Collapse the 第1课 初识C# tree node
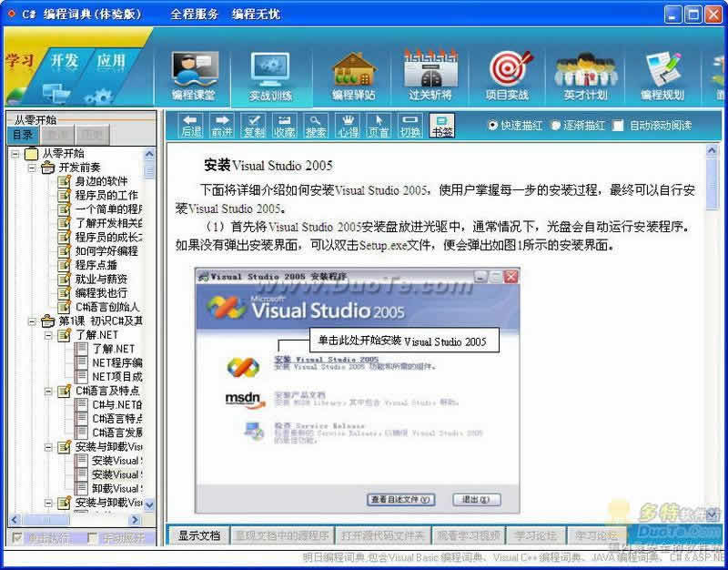 [32, 321]
